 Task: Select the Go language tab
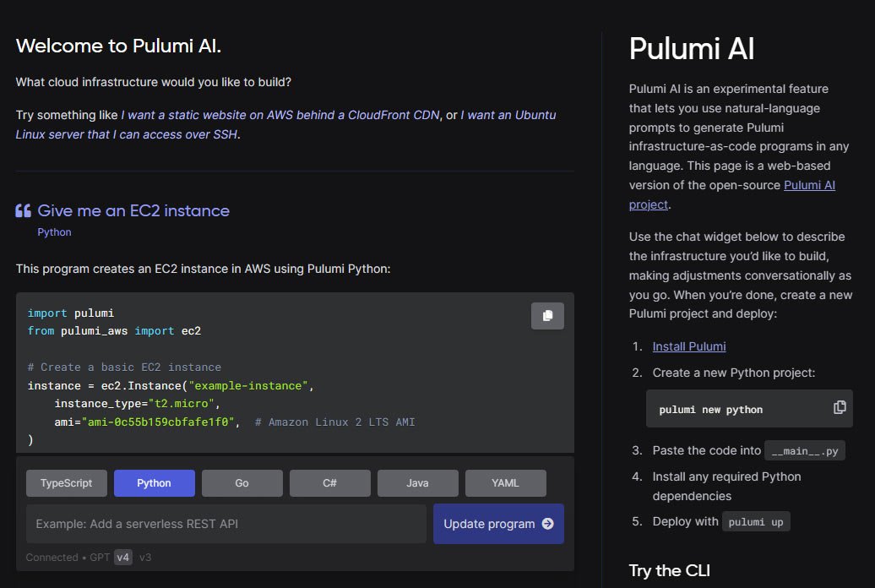tap(242, 482)
